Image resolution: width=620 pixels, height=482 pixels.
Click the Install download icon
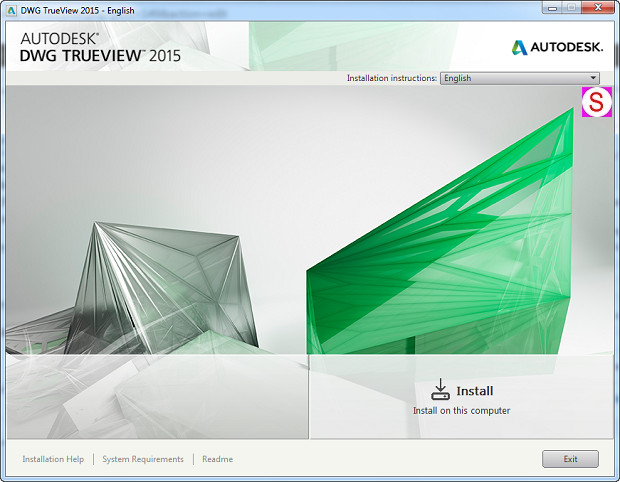click(440, 389)
